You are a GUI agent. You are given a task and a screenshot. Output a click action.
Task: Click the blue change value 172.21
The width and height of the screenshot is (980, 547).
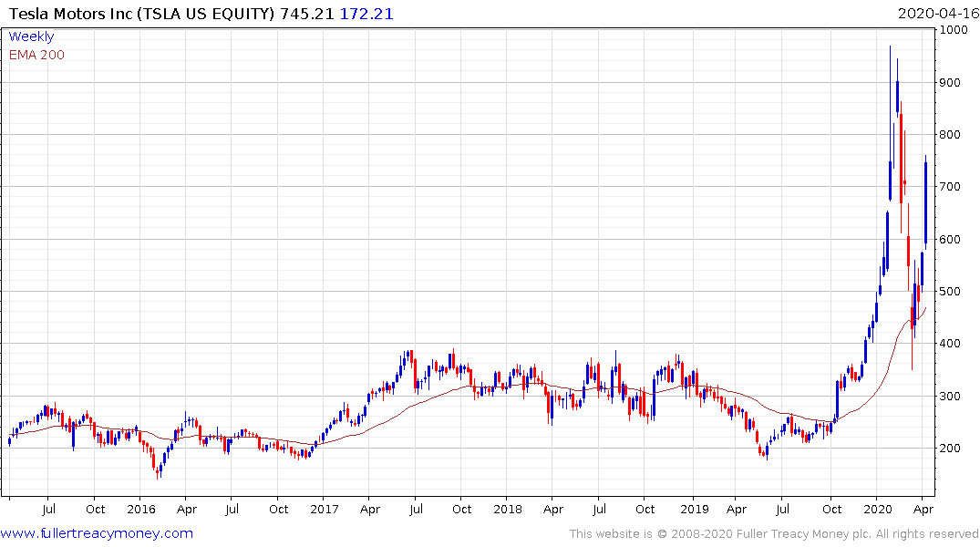[x=366, y=14]
